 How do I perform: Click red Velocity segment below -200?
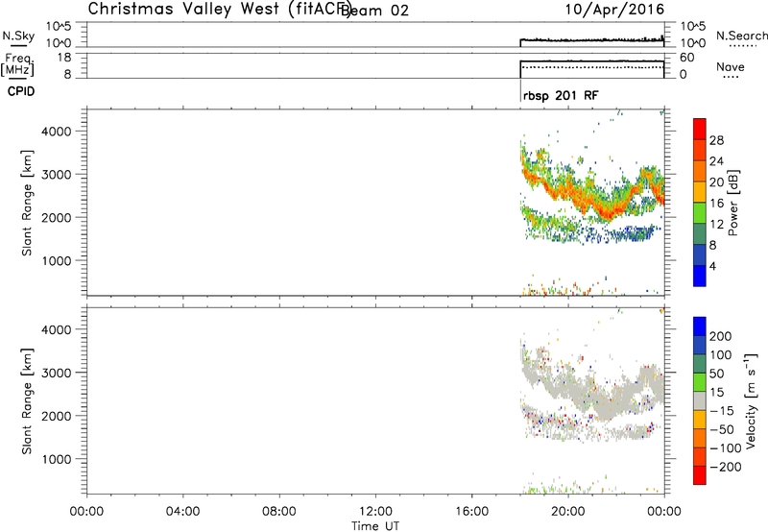tap(700, 475)
